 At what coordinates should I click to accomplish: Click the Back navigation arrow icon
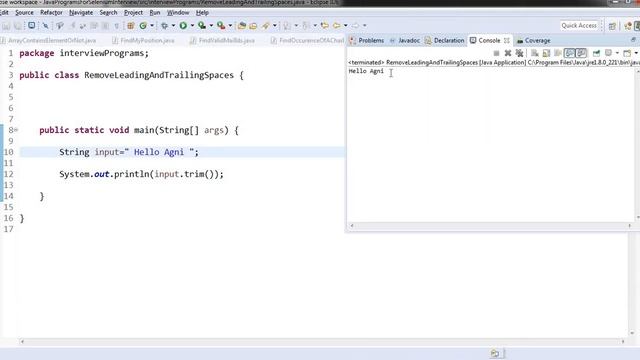click(336, 26)
